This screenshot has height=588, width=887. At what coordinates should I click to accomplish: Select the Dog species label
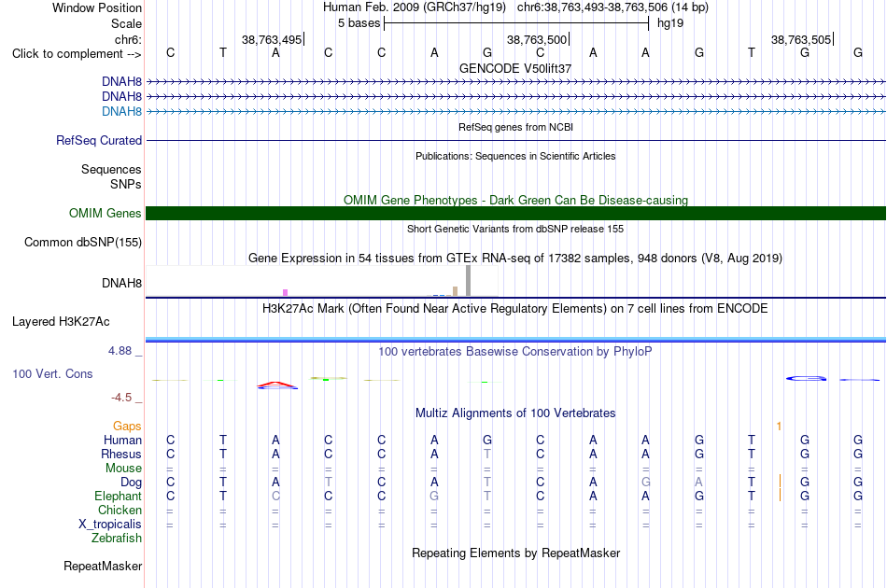(131, 483)
